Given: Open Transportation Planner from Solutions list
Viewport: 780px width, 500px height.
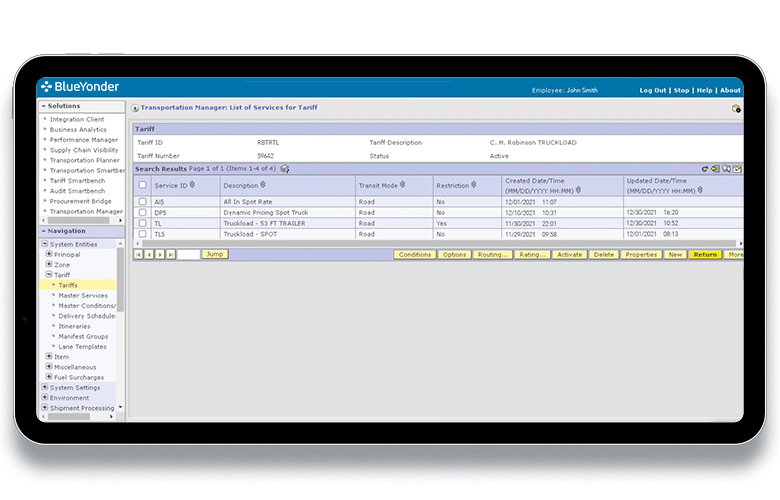Looking at the screenshot, I should click(86, 160).
